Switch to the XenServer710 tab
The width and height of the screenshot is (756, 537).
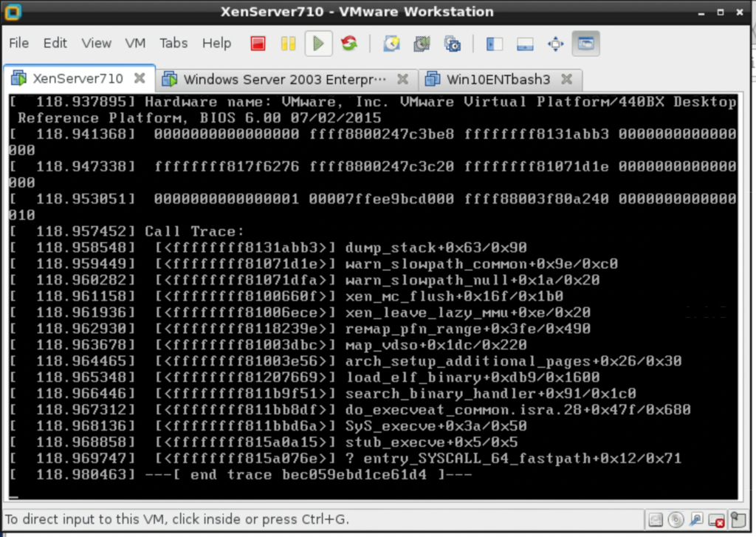78,78
